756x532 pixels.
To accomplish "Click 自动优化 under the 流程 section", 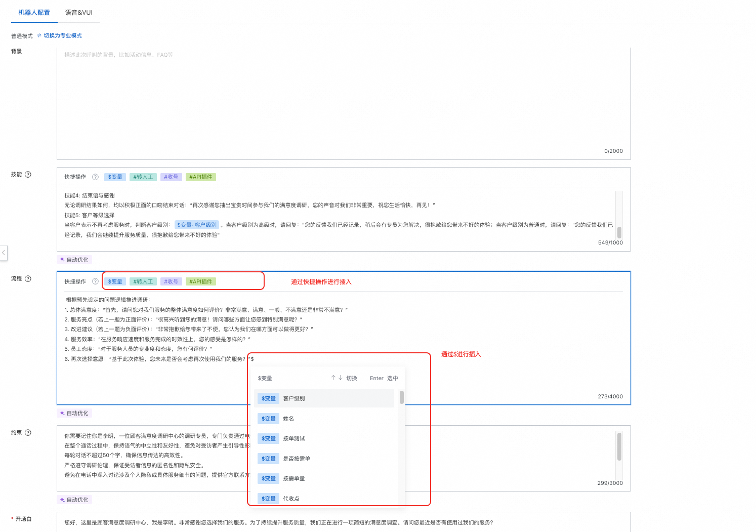I will pos(74,413).
